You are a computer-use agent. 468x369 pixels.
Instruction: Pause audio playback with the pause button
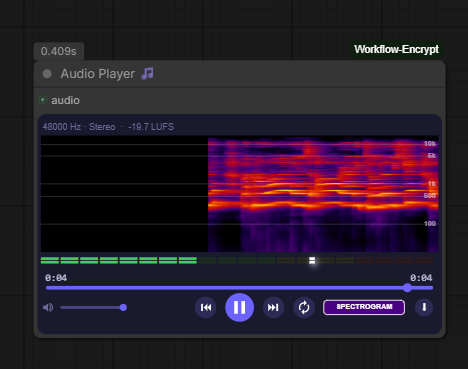pyautogui.click(x=239, y=307)
